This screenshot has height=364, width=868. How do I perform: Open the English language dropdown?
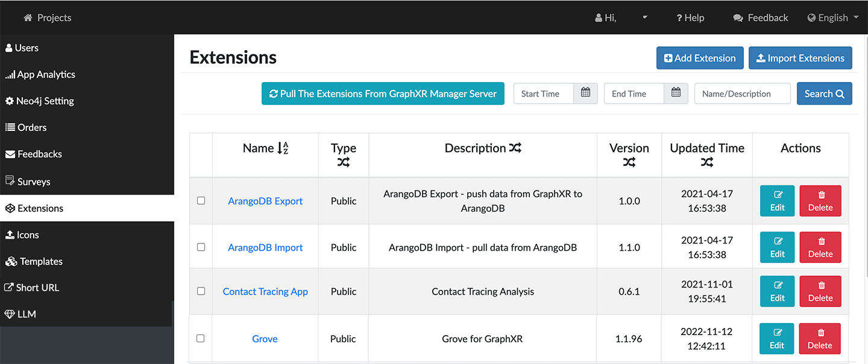click(833, 18)
